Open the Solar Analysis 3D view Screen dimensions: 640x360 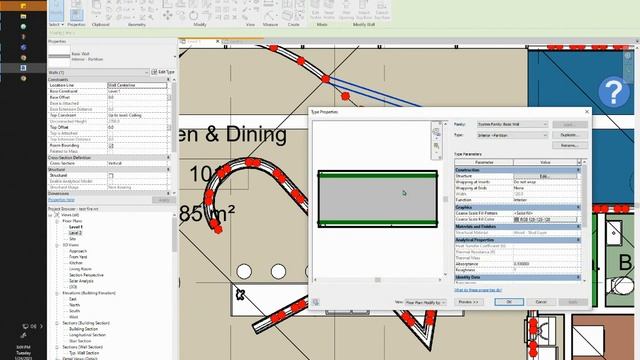tap(81, 281)
